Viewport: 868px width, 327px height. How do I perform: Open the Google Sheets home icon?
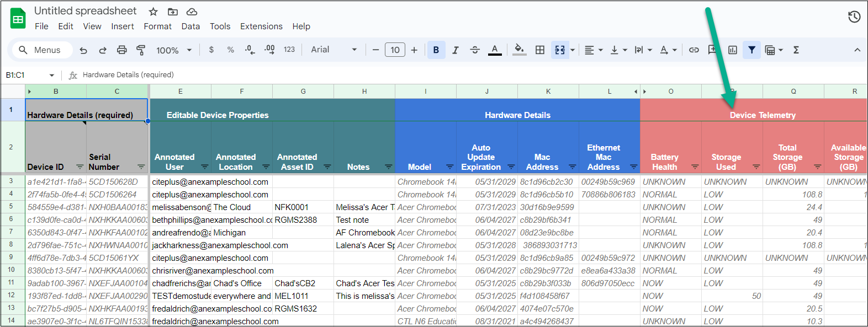(x=18, y=19)
